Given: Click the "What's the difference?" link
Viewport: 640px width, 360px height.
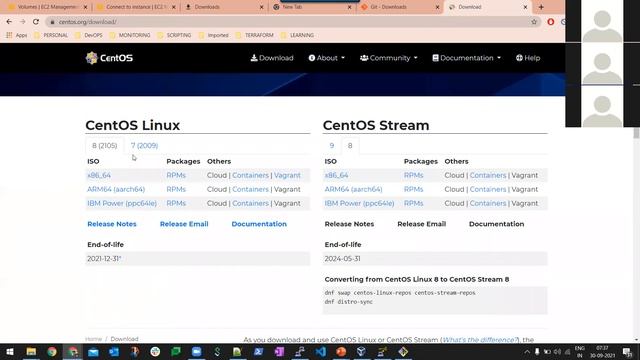Looking at the screenshot, I should pyautogui.click(x=480, y=340).
